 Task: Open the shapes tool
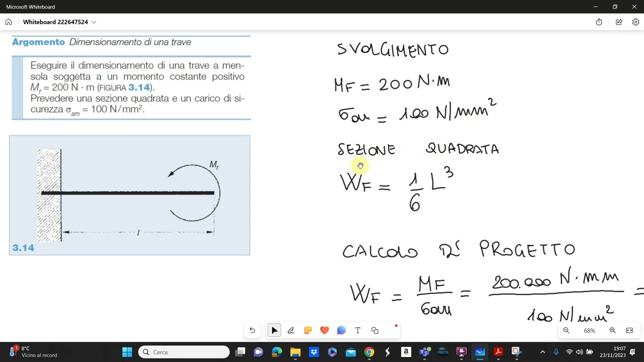(375, 330)
